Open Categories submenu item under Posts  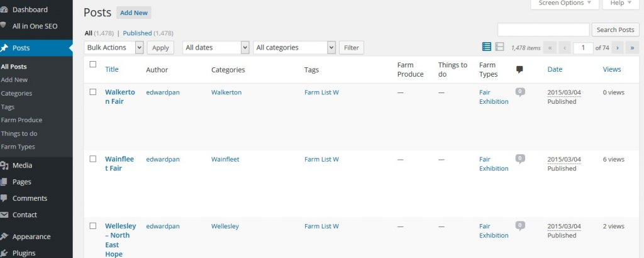pyautogui.click(x=16, y=93)
